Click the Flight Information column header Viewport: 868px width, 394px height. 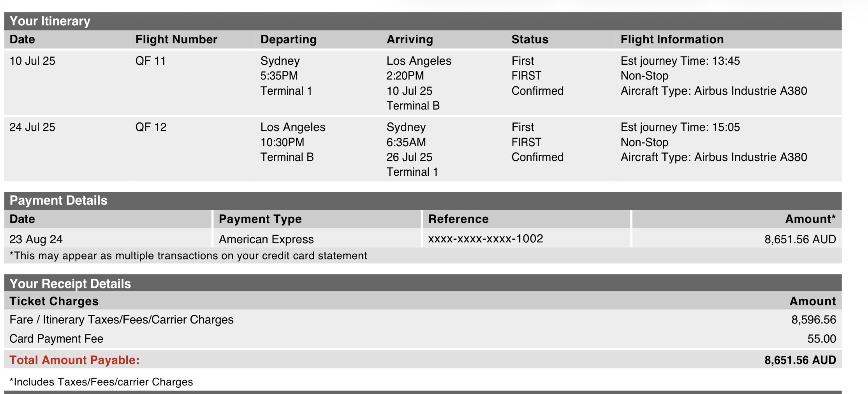672,39
